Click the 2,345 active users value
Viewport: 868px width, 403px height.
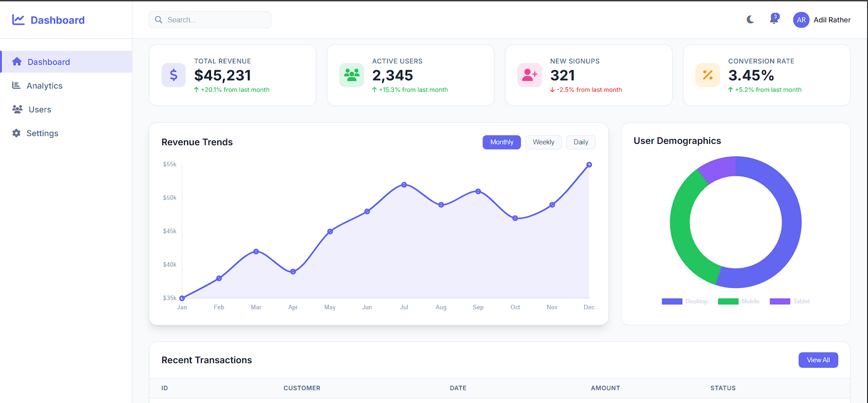point(393,75)
